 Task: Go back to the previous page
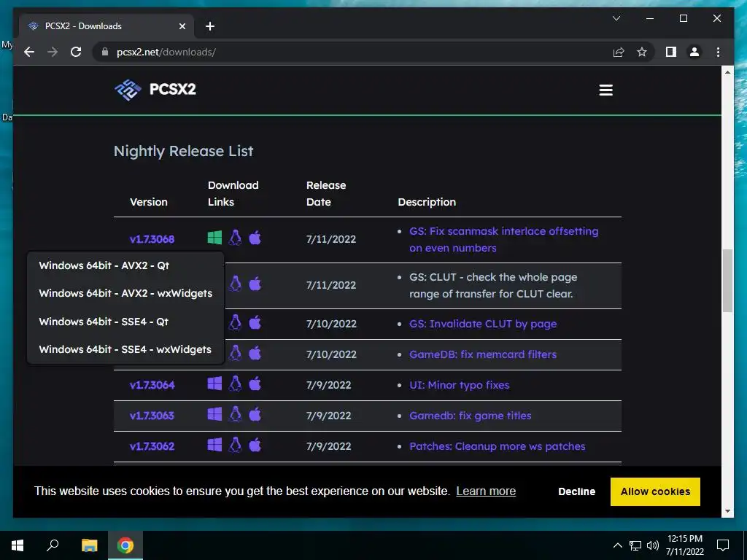29,52
